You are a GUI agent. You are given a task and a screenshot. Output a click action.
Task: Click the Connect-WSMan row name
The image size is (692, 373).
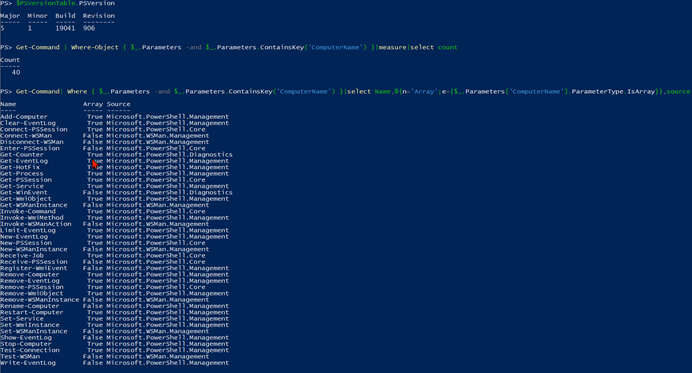point(26,136)
